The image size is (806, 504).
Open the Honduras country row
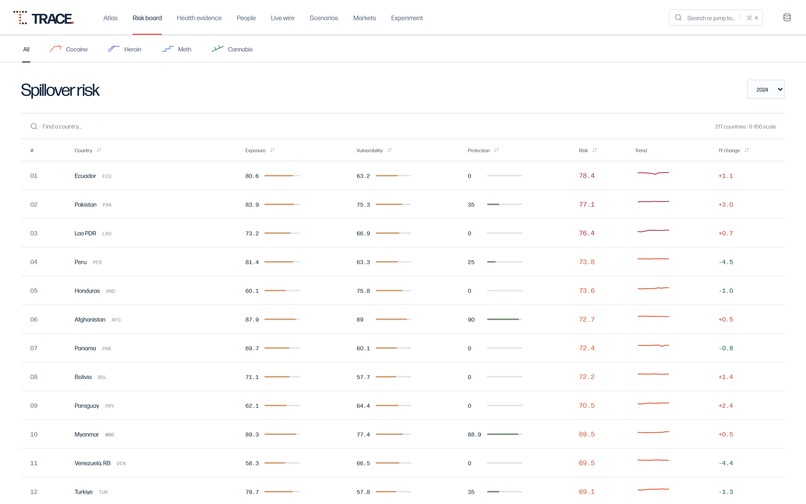click(x=403, y=291)
